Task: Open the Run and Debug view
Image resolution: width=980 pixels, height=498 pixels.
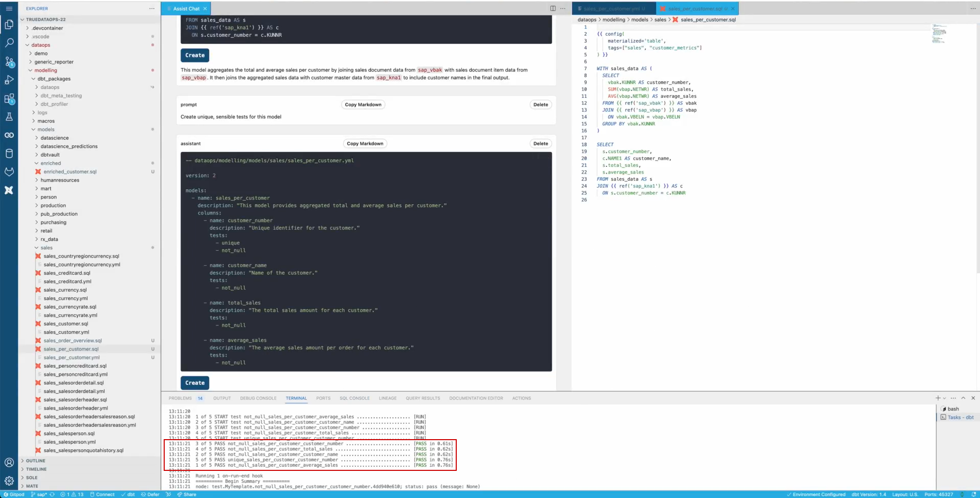Action: pyautogui.click(x=9, y=80)
